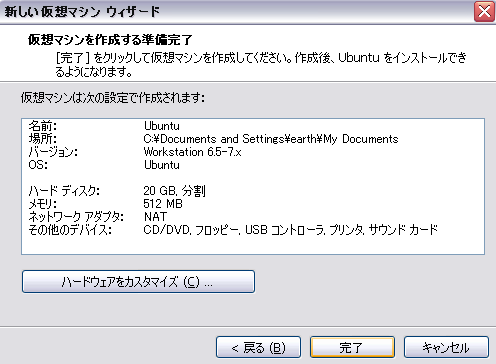Click the 新しい仮想マシン ウィザード title text
The height and width of the screenshot is (364, 496).
(x=82, y=12)
